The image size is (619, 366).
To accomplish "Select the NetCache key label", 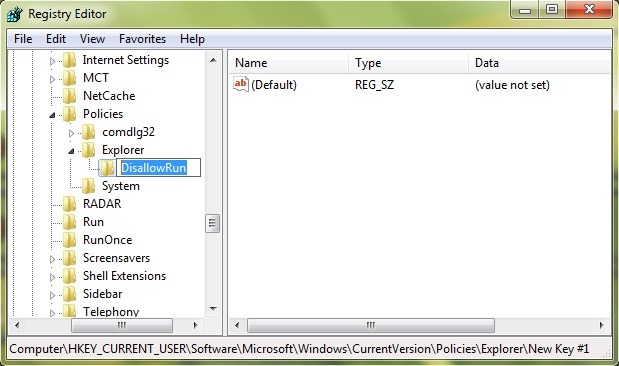I will point(109,96).
